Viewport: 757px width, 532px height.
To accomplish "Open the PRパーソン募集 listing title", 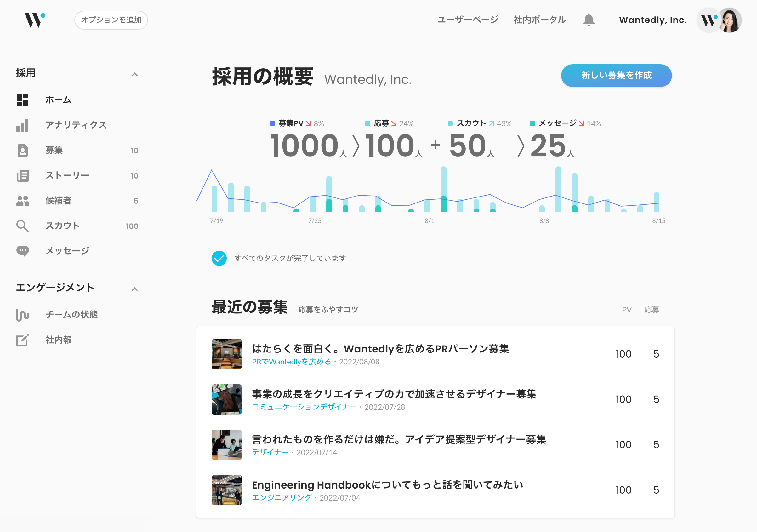I will point(380,349).
